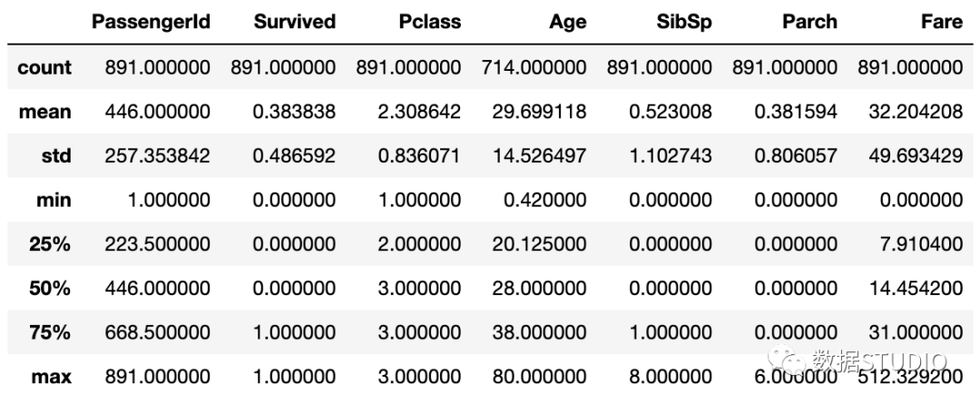
Task: Click the 50% row label
Action: point(50,289)
